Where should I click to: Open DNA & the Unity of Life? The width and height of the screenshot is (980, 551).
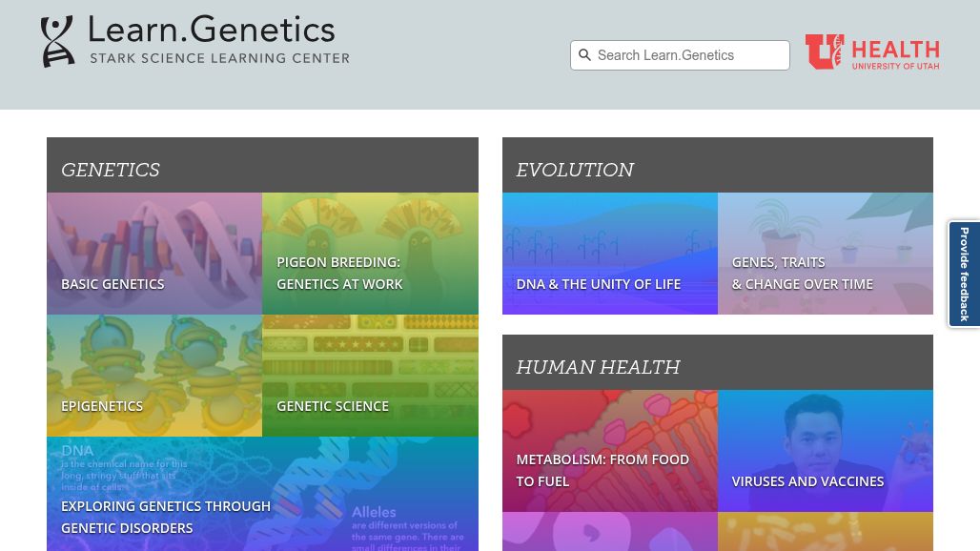[610, 254]
